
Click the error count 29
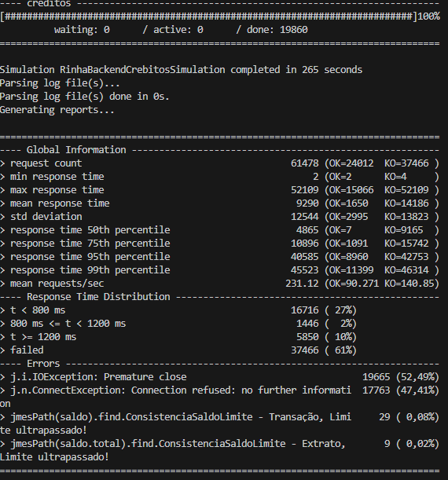pos(384,417)
